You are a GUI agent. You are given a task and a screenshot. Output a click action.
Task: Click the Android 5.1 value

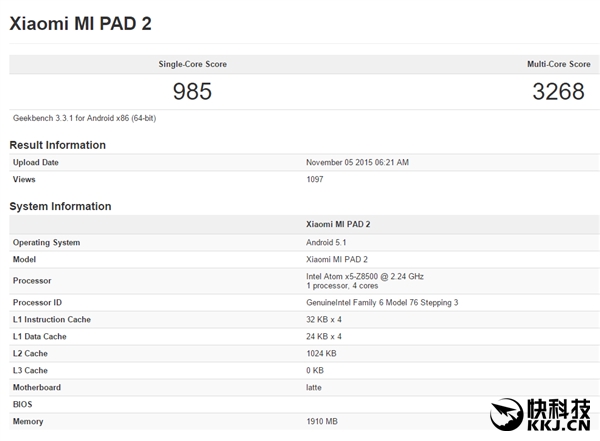(x=326, y=242)
